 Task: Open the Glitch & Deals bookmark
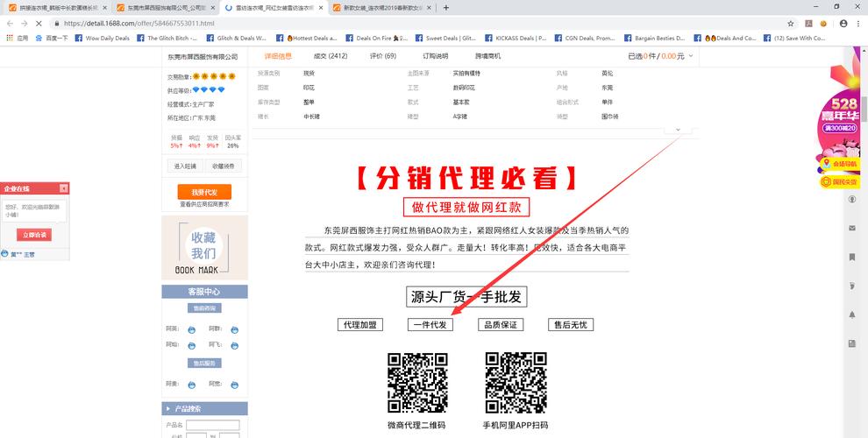point(237,39)
